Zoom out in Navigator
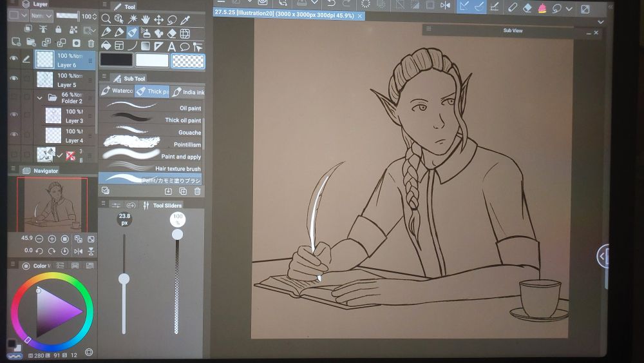 39,239
